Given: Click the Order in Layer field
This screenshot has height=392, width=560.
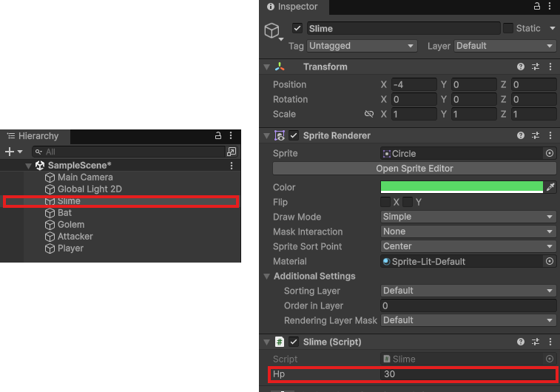Looking at the screenshot, I should (x=468, y=305).
